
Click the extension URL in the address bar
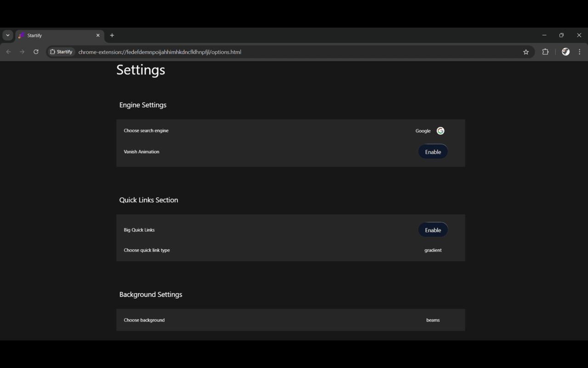(x=160, y=52)
